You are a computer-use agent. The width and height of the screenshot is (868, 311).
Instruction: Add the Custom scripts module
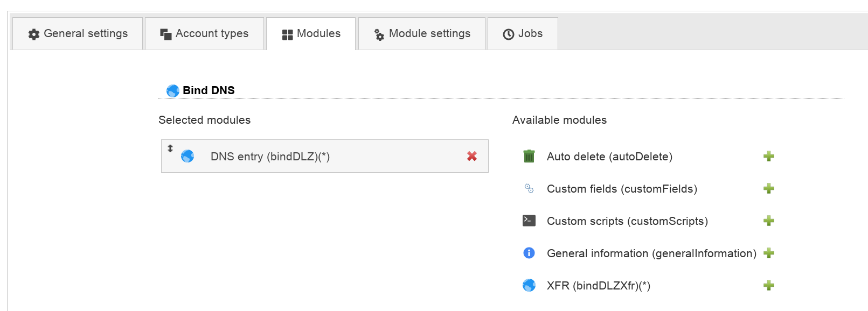[x=768, y=221]
